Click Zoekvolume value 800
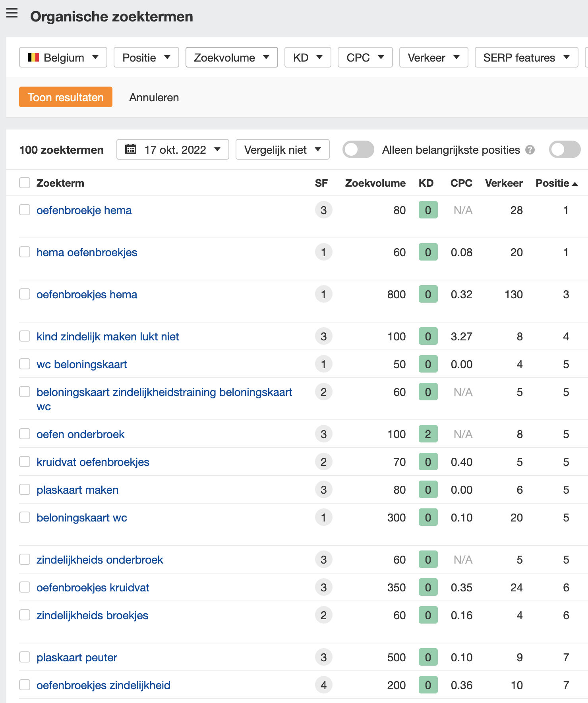 (397, 294)
